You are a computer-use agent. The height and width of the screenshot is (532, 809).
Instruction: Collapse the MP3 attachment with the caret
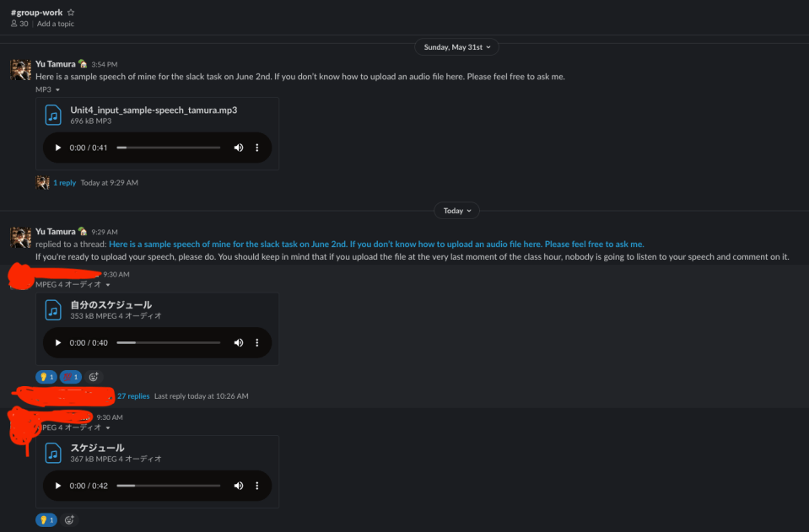[57, 89]
